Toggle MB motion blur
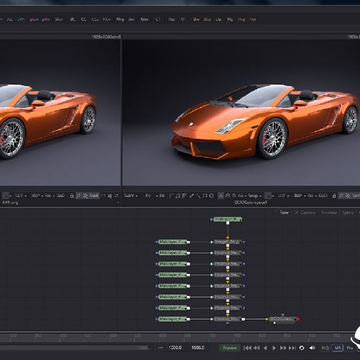 point(338,348)
